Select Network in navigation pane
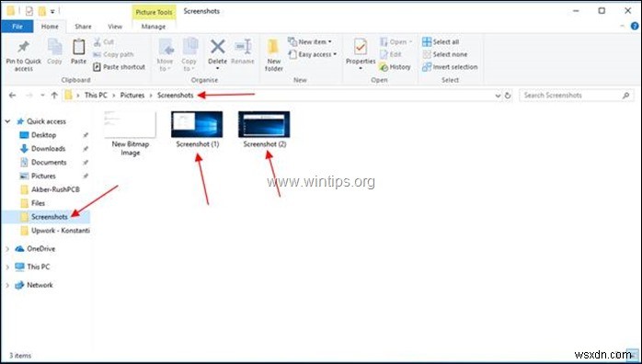This screenshot has height=364, width=642. (40, 285)
